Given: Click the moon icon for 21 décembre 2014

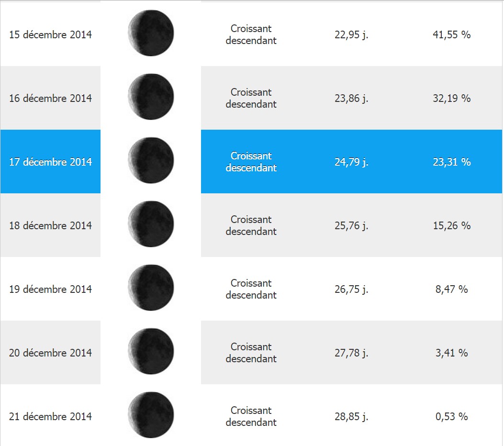Looking at the screenshot, I should point(151,415).
